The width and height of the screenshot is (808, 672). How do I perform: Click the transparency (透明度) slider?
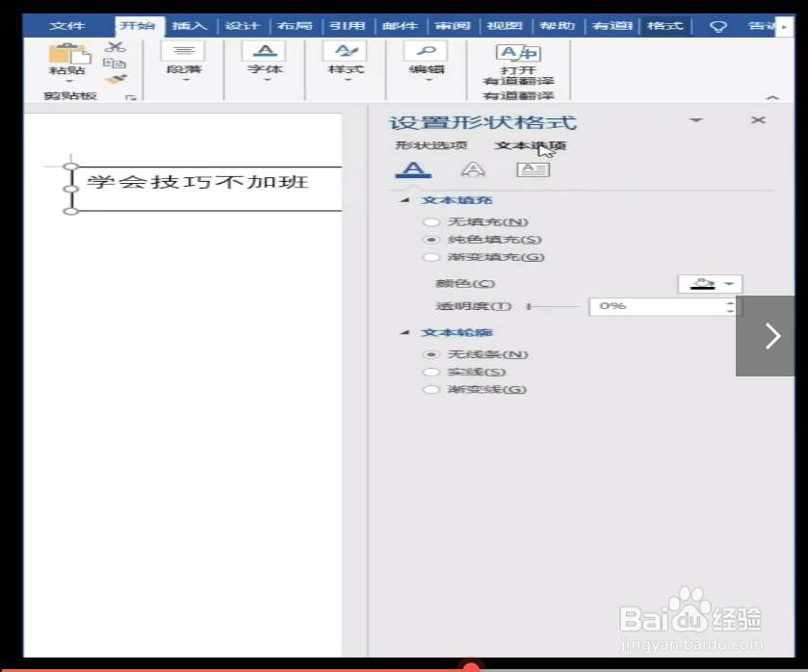[x=554, y=306]
